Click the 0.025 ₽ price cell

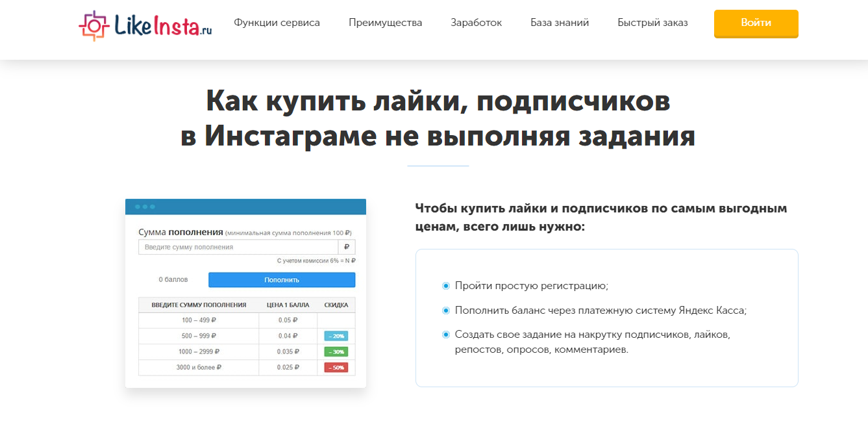coord(288,368)
